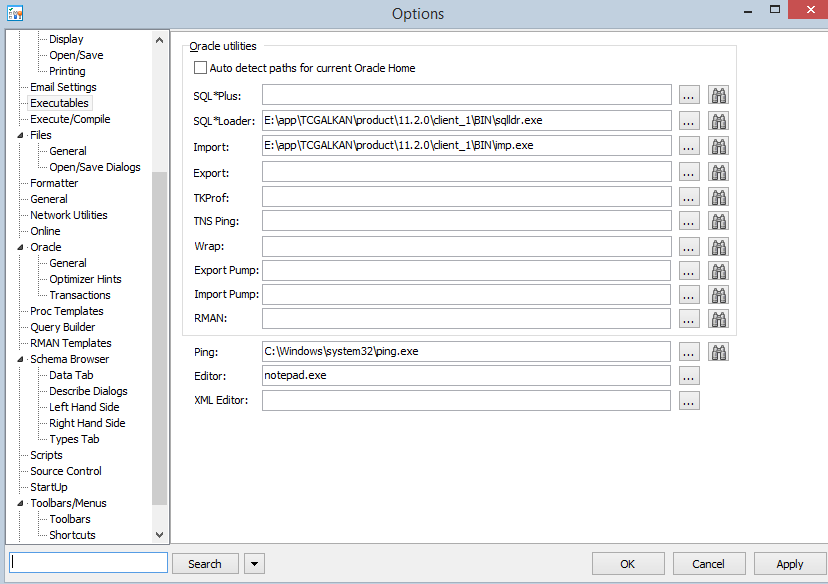Browse for TKProf executable with ellipsis button
828x584 pixels.
point(689,197)
